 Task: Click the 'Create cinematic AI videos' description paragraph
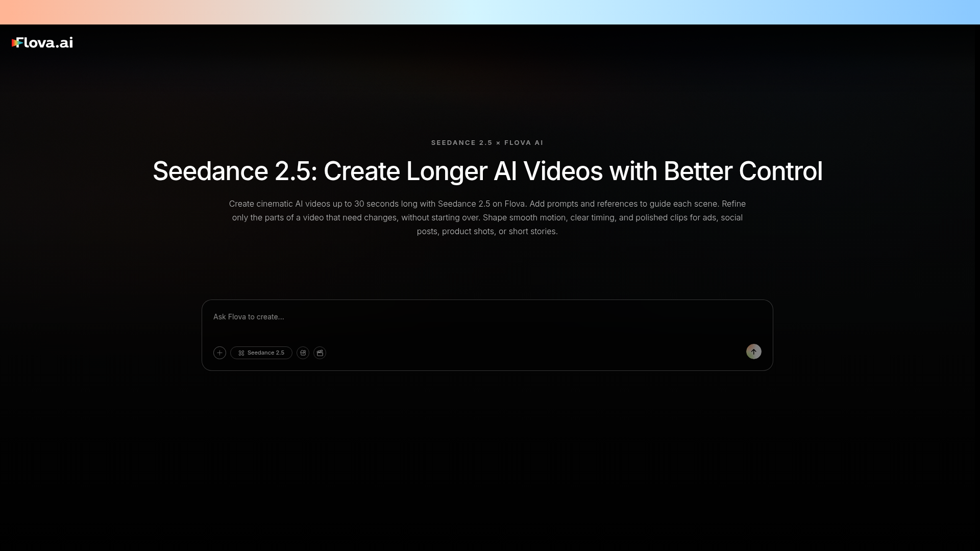487,217
